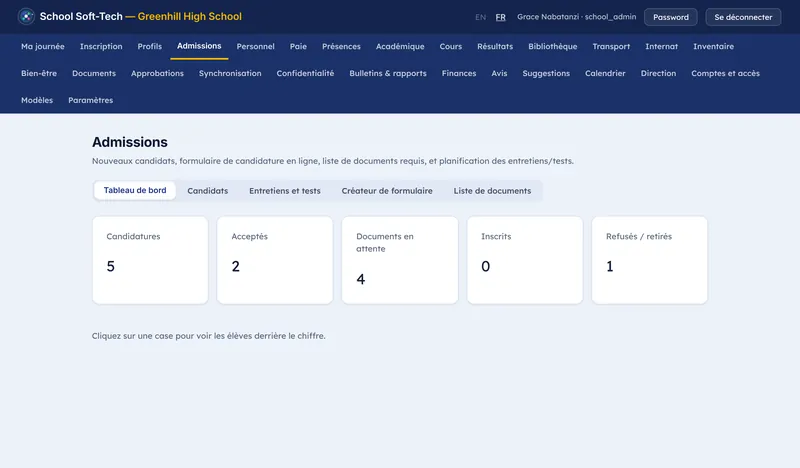Open the Présences menu item
800x468 pixels.
tap(341, 46)
